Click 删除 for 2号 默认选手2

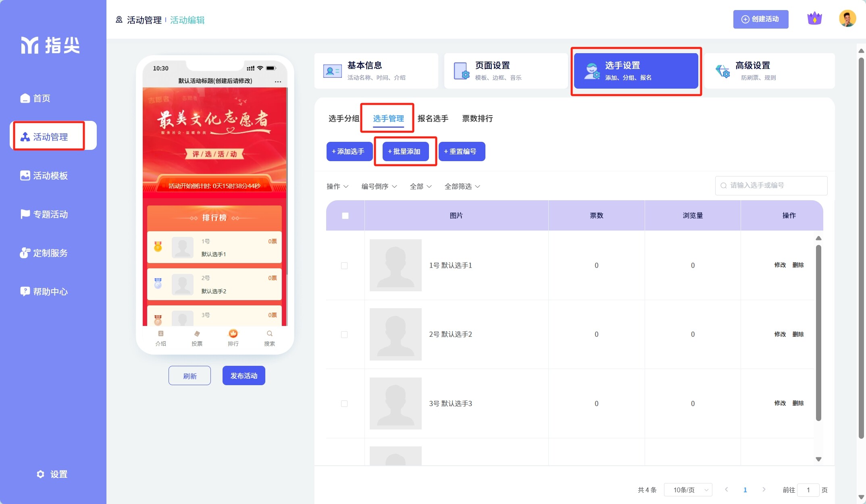tap(798, 334)
